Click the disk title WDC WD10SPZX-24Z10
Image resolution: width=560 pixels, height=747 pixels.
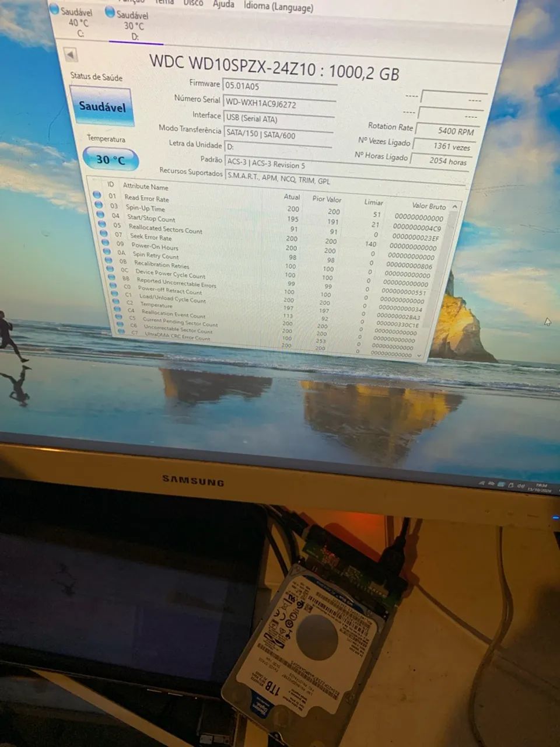[x=233, y=65]
